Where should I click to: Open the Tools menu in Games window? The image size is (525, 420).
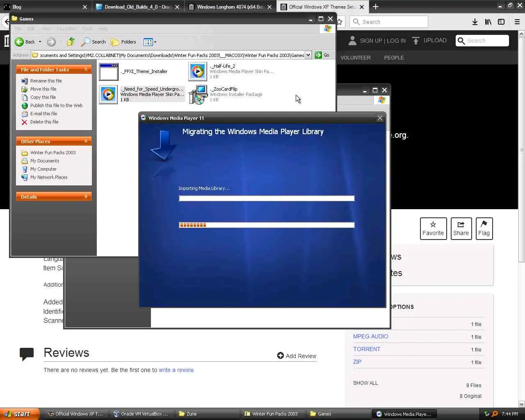point(87,29)
